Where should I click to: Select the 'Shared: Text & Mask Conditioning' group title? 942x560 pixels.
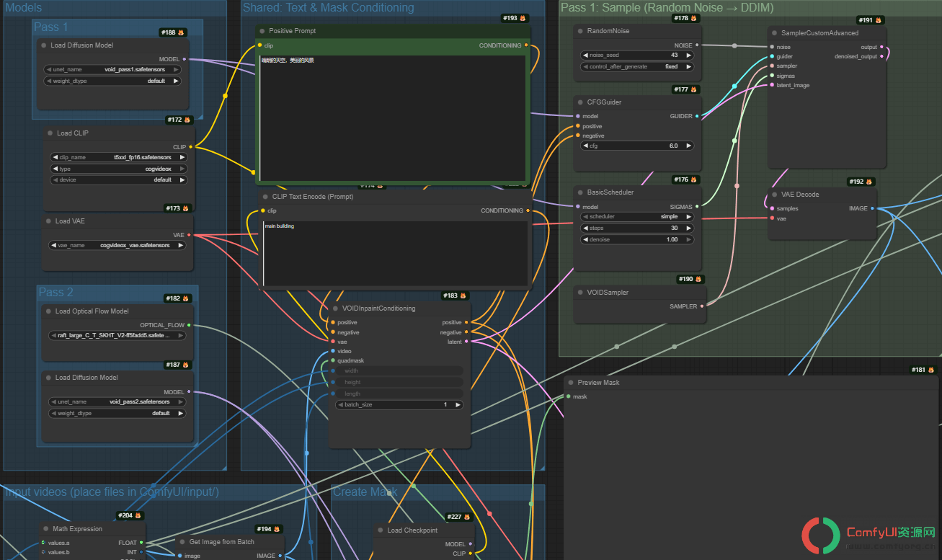point(329,8)
